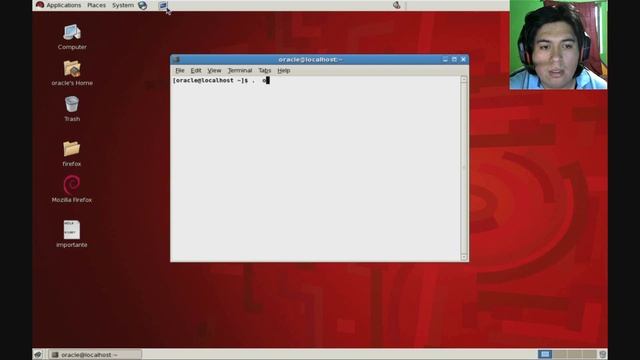Open the Applications menu
The image size is (640, 360).
pyautogui.click(x=63, y=5)
